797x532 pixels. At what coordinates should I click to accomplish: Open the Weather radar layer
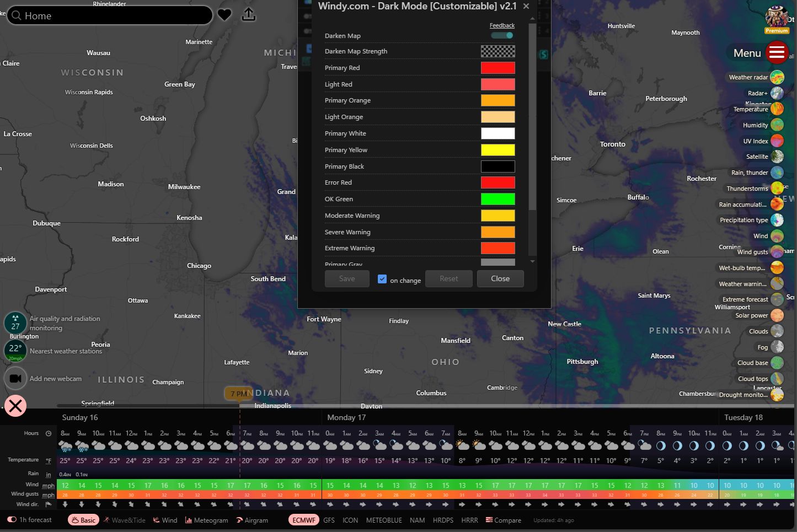coord(777,77)
